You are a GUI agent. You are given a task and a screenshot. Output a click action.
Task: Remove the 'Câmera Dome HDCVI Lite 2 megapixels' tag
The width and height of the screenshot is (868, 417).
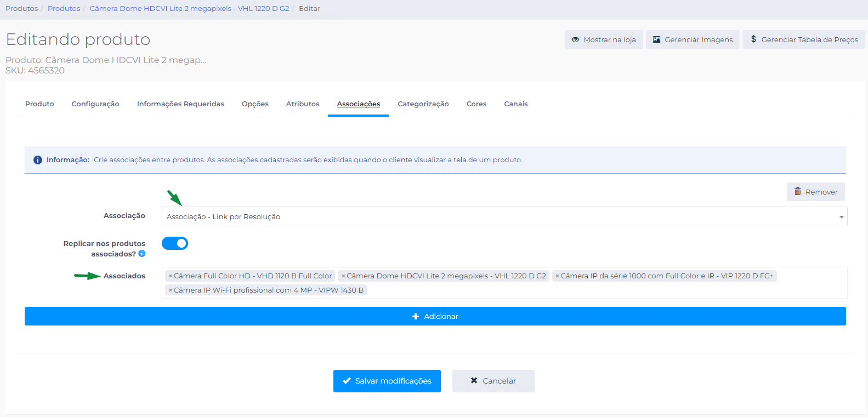pyautogui.click(x=343, y=276)
